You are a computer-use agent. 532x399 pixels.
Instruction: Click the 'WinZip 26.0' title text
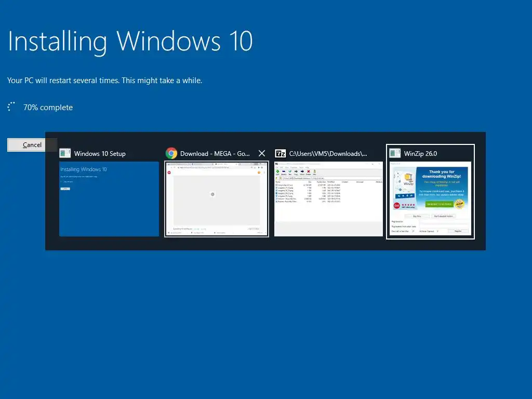[420, 154]
